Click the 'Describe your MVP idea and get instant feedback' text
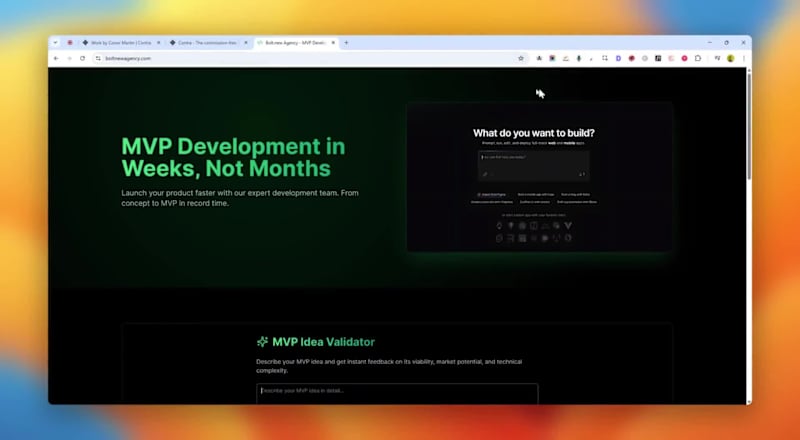The width and height of the screenshot is (800, 440). (x=389, y=366)
